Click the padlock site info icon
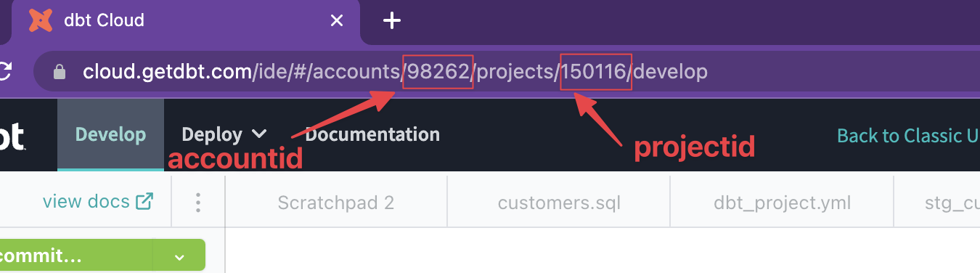980x273 pixels. point(60,71)
